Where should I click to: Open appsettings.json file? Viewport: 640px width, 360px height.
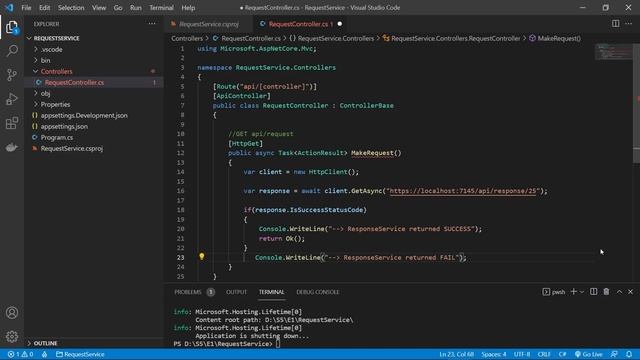point(64,126)
